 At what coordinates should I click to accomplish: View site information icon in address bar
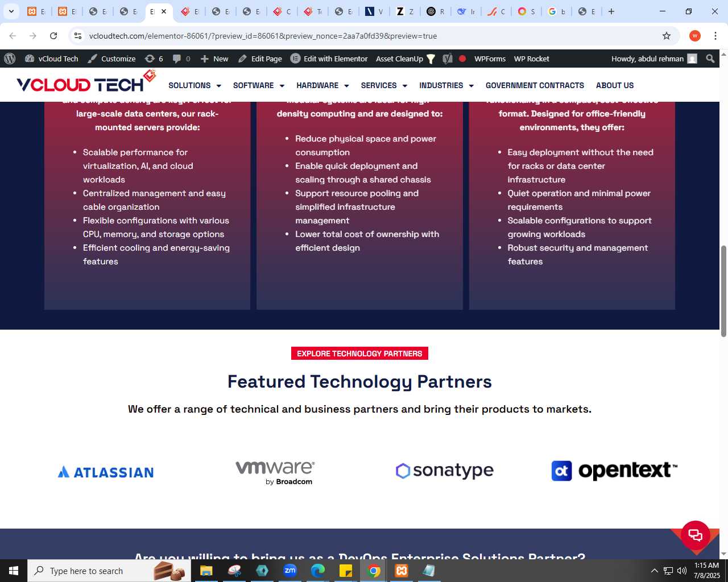click(x=78, y=36)
